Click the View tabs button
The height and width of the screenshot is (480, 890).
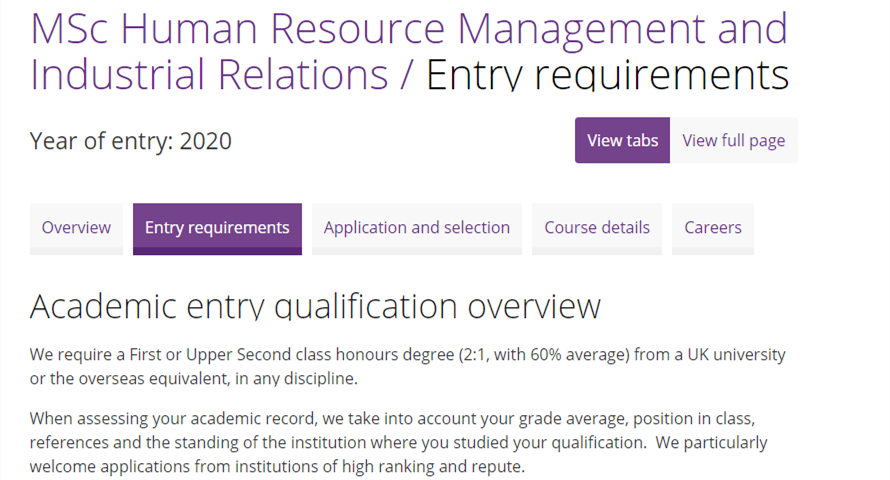[x=622, y=140]
